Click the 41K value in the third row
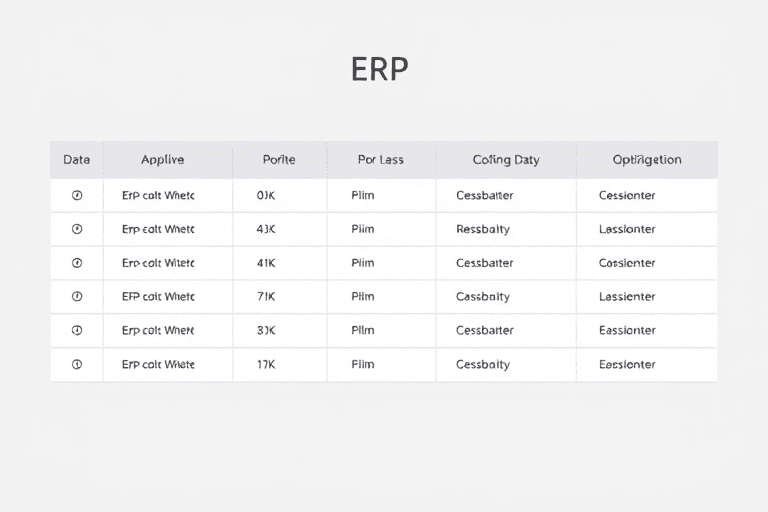Screen dimensions: 768x512 tap(266, 263)
